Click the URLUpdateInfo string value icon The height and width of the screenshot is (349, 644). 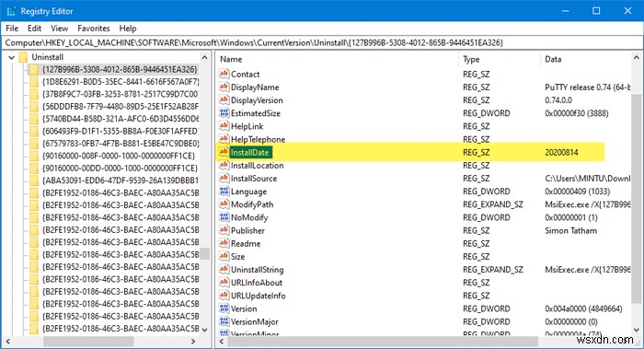tap(224, 296)
